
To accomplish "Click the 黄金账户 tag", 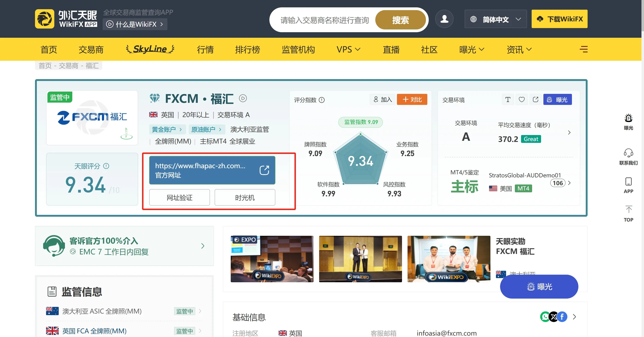I will pos(167,129).
